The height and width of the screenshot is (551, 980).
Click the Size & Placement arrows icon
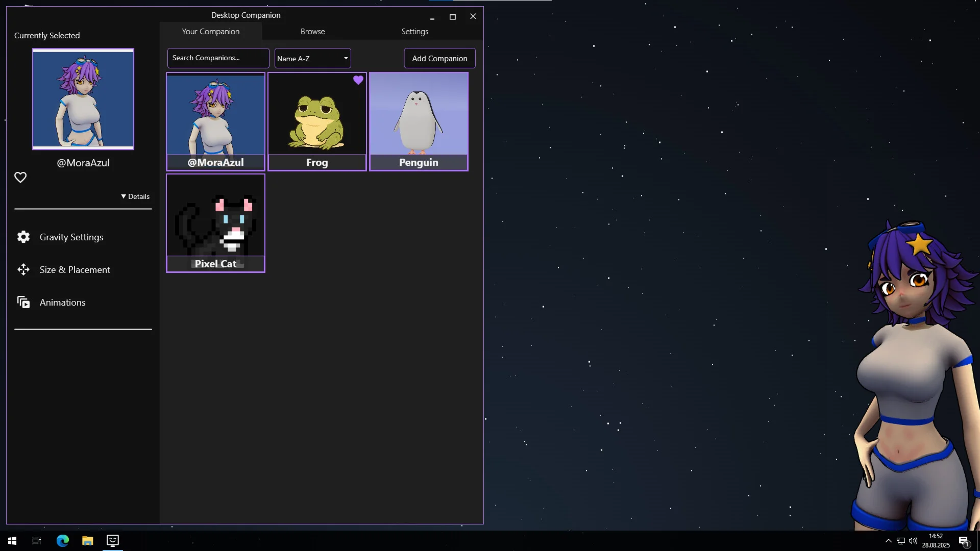click(23, 269)
